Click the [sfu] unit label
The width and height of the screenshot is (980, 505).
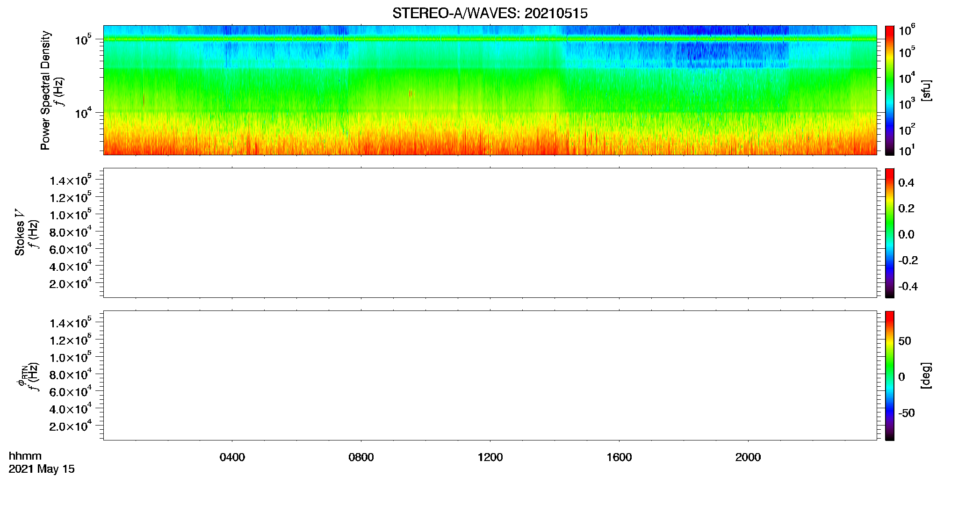pos(926,90)
